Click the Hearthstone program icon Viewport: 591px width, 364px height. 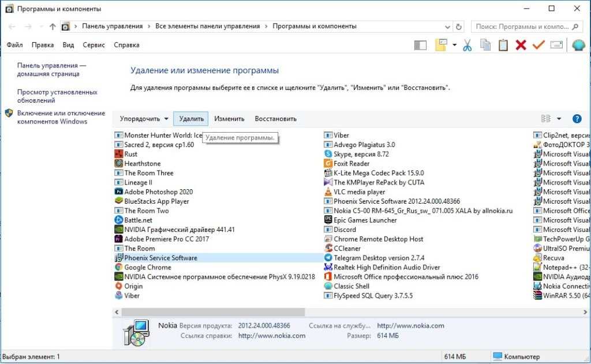119,163
